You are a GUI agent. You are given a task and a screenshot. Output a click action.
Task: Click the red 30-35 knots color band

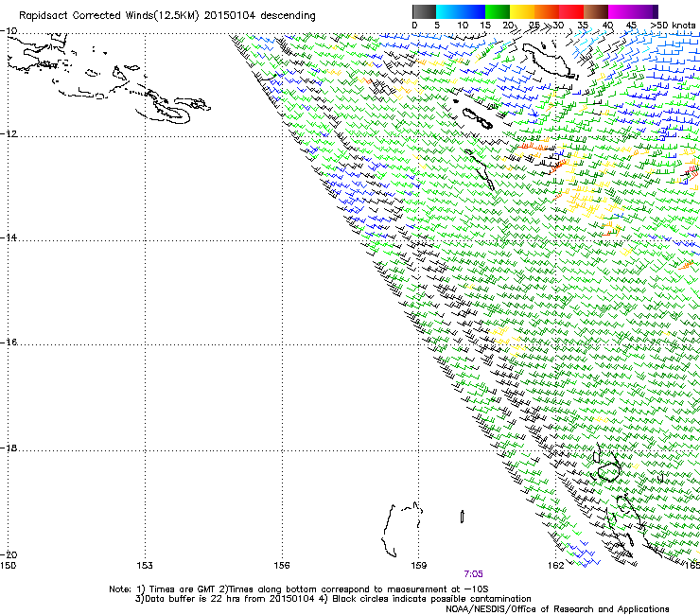coord(571,11)
